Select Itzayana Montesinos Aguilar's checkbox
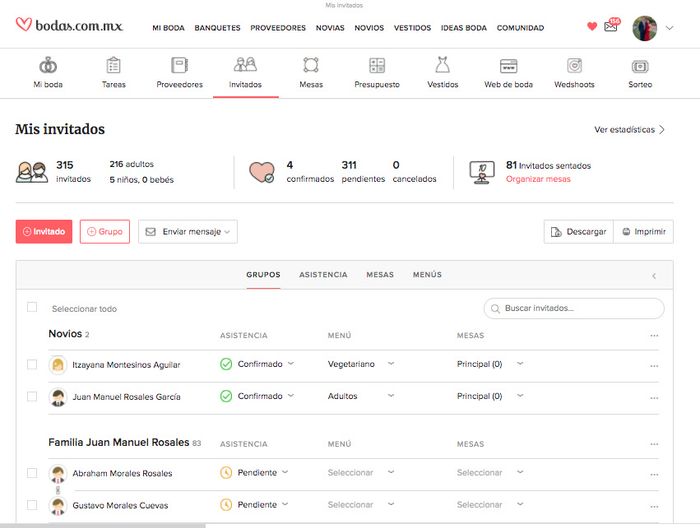Screen dimensions: 700x528 coord(32,365)
